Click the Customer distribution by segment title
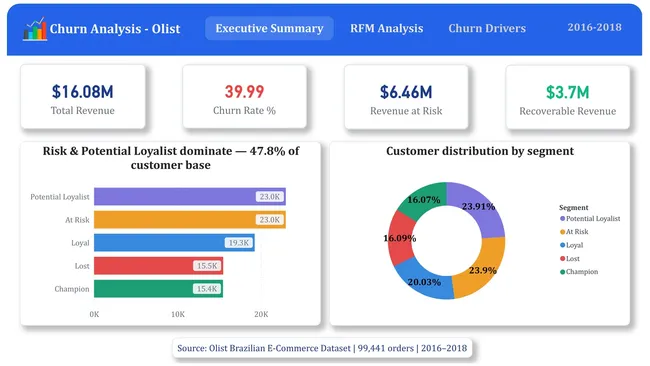The image size is (650, 366). tap(480, 151)
